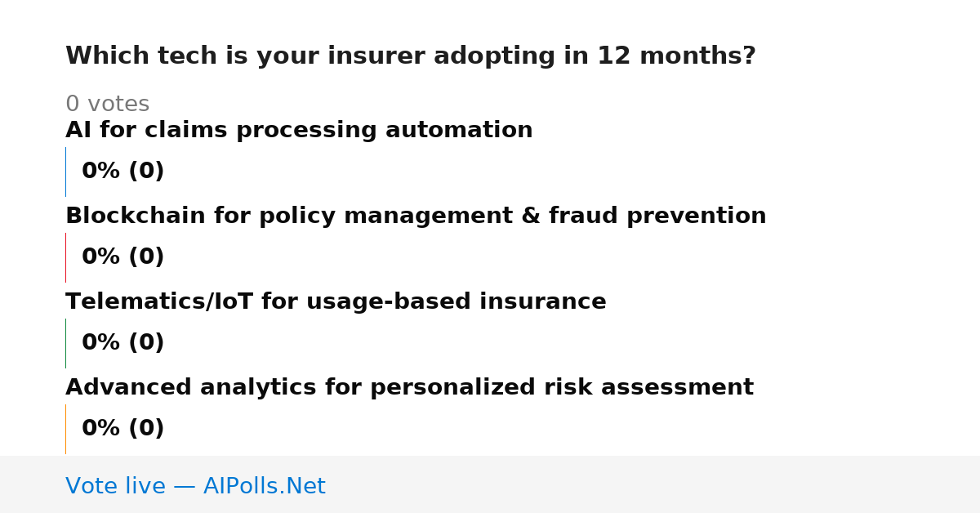
Task: Click 0% (0) result under Telematics option
Action: (x=122, y=343)
